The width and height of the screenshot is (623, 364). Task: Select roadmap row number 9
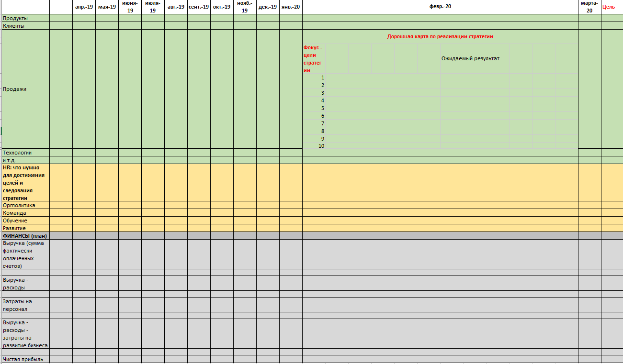pyautogui.click(x=314, y=139)
